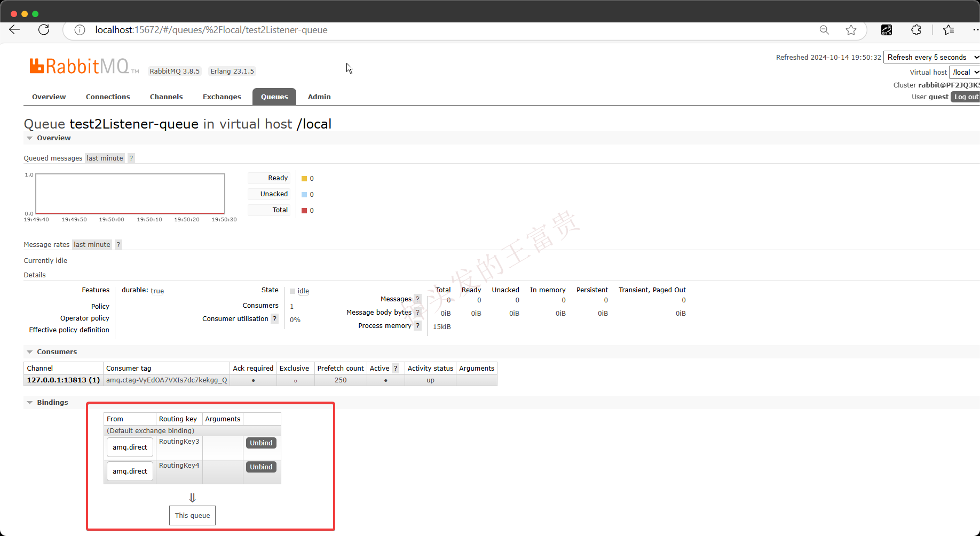Open help for Process memory

click(417, 326)
